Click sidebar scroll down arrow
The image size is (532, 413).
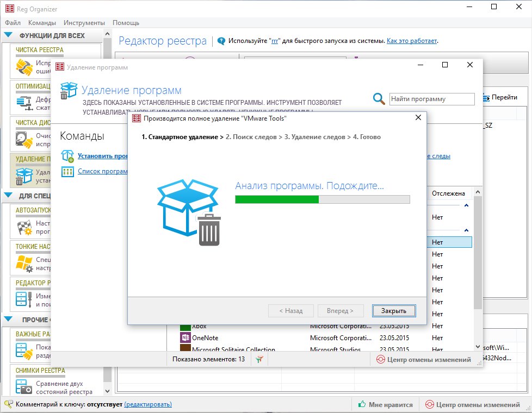[107, 391]
